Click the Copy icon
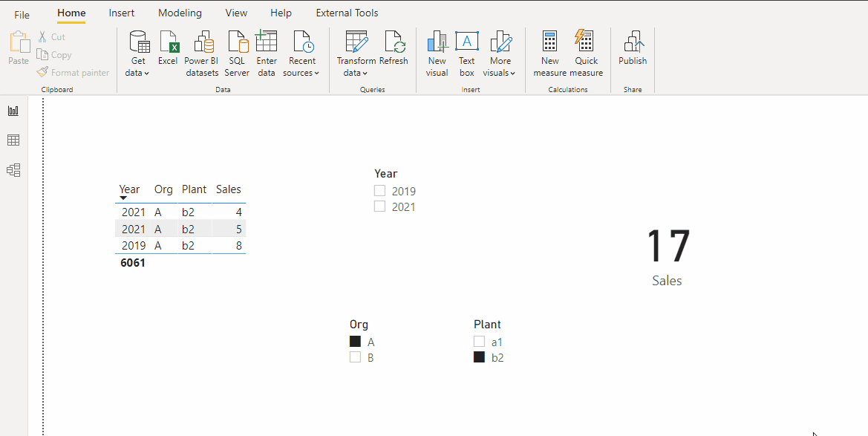The image size is (868, 436). tap(42, 54)
